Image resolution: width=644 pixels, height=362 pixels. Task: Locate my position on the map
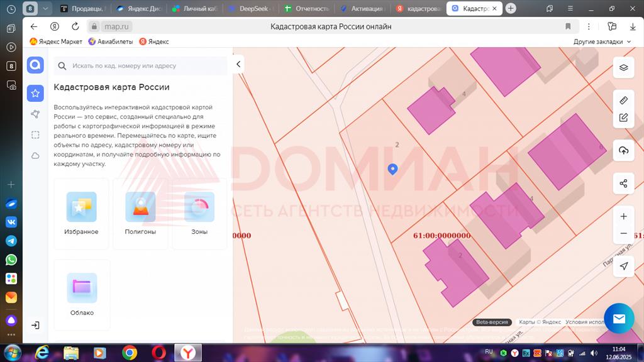click(x=623, y=266)
